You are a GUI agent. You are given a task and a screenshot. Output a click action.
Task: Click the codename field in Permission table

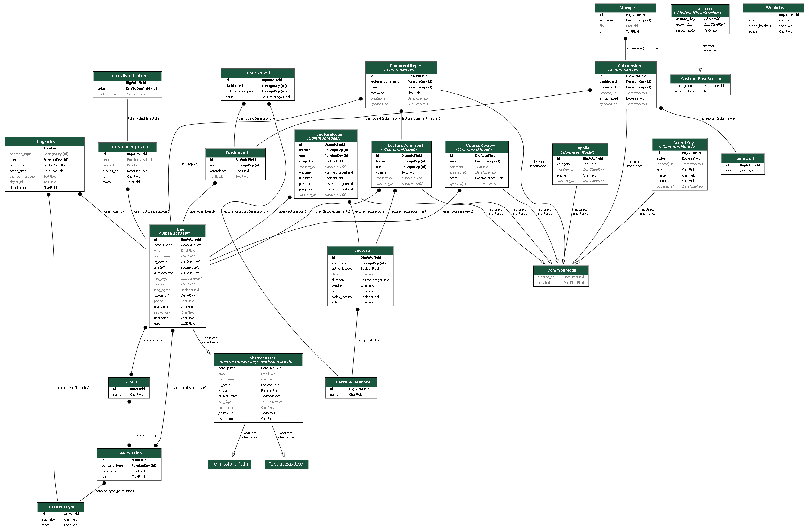click(109, 471)
